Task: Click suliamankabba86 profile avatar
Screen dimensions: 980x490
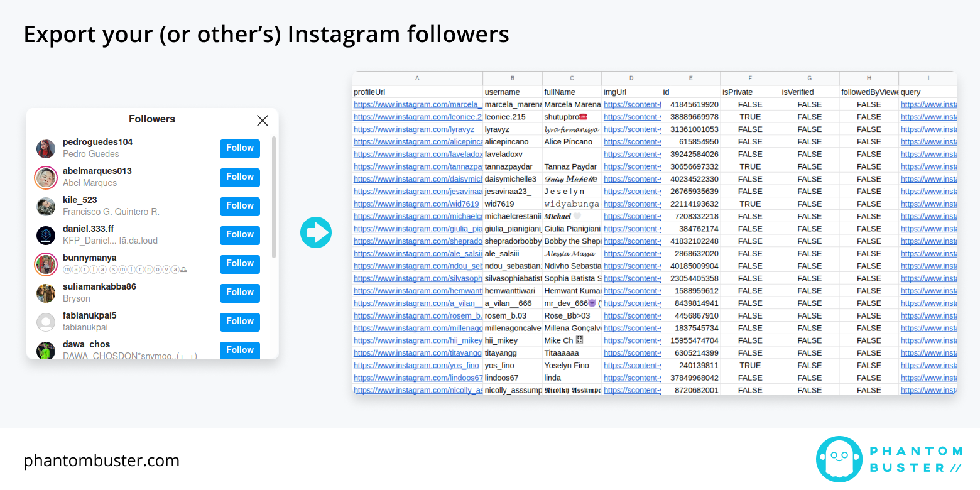Action: tap(46, 293)
